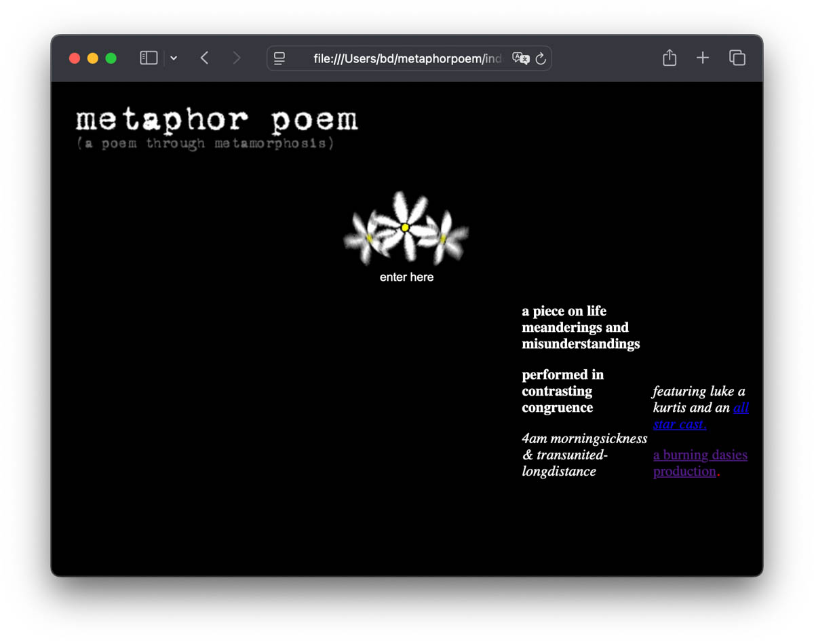Minimize the window with yellow button
Image resolution: width=814 pixels, height=644 pixels.
(x=93, y=58)
